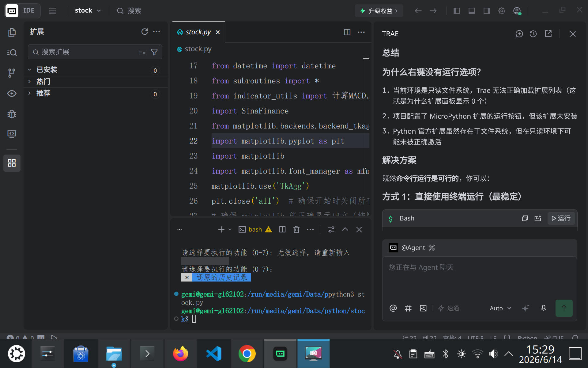Open the Explorer files icon in activity bar

pos(12,32)
